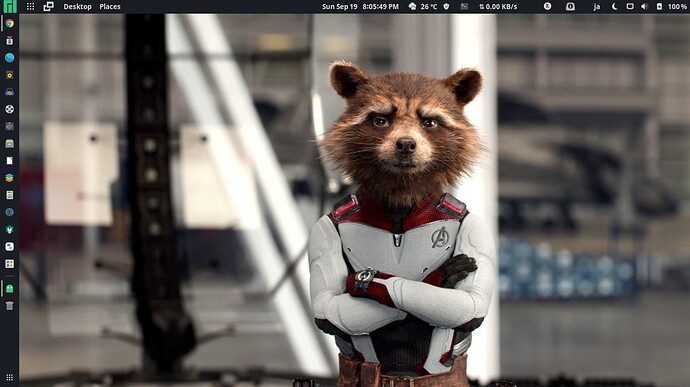Open the ja keyboard layout indicator
Image resolution: width=690 pixels, height=387 pixels.
(x=597, y=7)
